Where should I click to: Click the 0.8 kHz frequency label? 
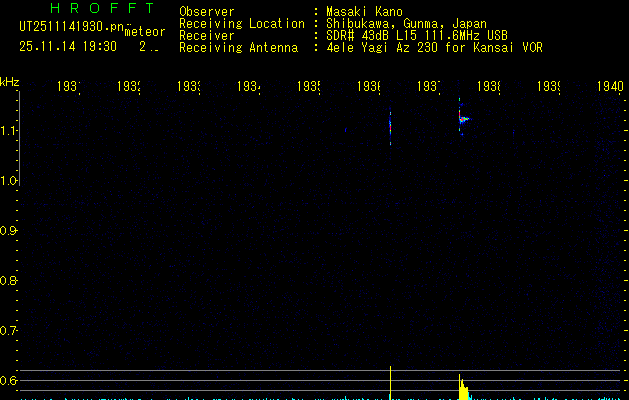coord(8,280)
